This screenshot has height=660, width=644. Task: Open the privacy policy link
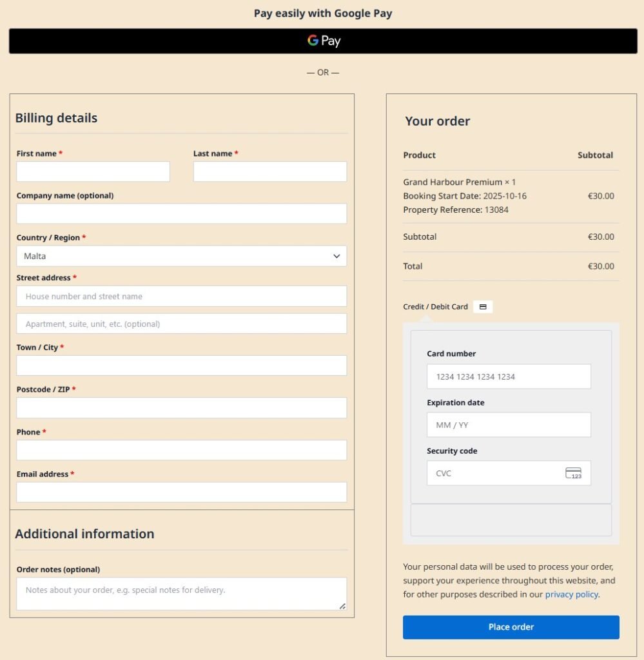pos(571,594)
